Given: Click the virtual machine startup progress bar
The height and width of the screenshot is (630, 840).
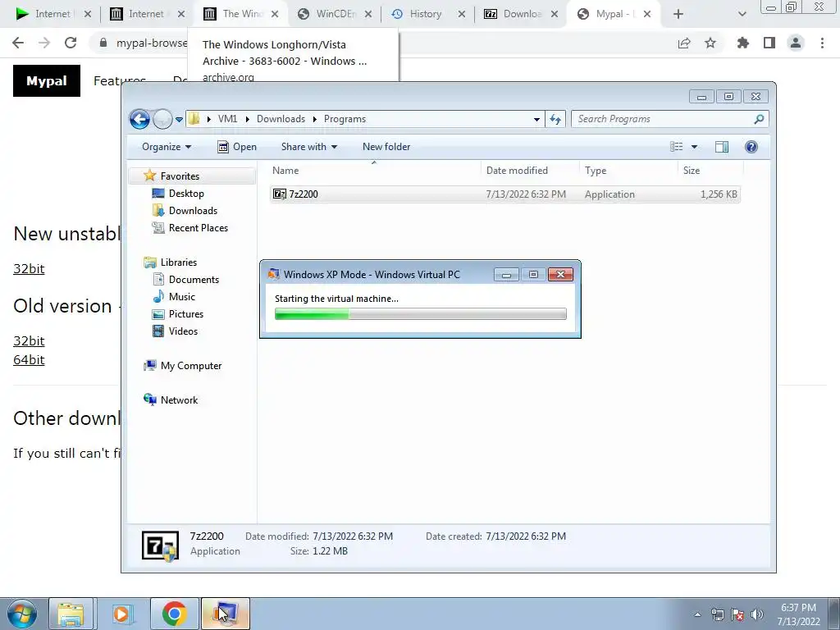Looking at the screenshot, I should tap(421, 314).
